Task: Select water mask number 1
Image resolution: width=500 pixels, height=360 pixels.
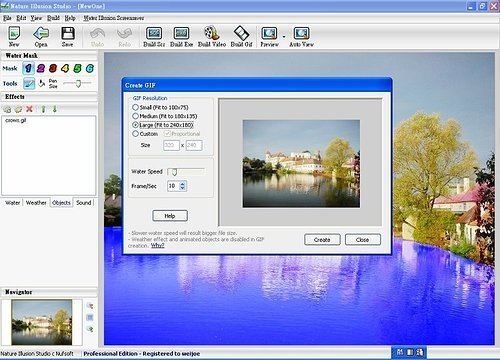Action: (x=28, y=68)
